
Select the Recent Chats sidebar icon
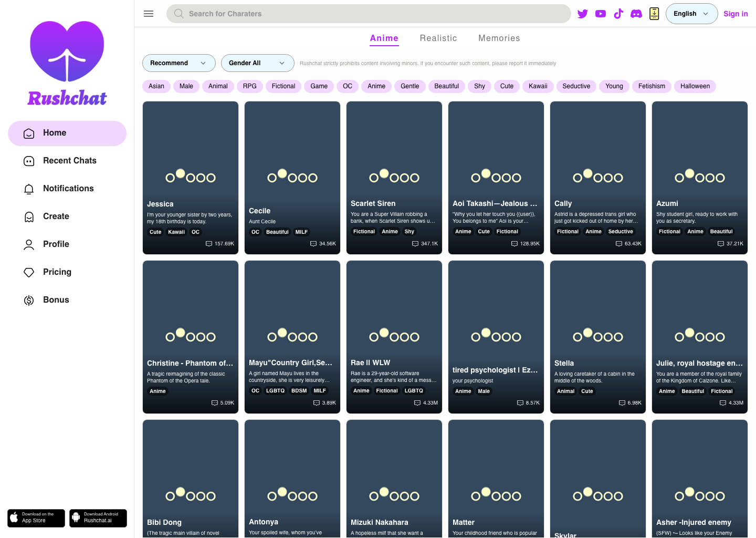click(x=29, y=161)
